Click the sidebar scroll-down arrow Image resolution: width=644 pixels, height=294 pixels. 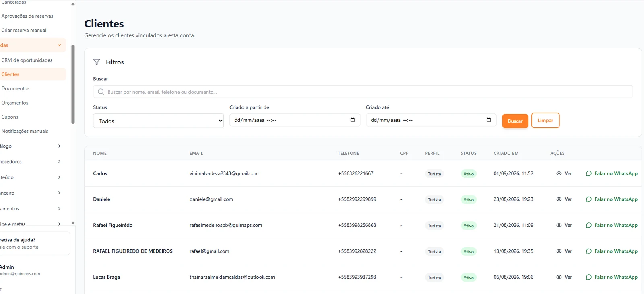(73, 222)
